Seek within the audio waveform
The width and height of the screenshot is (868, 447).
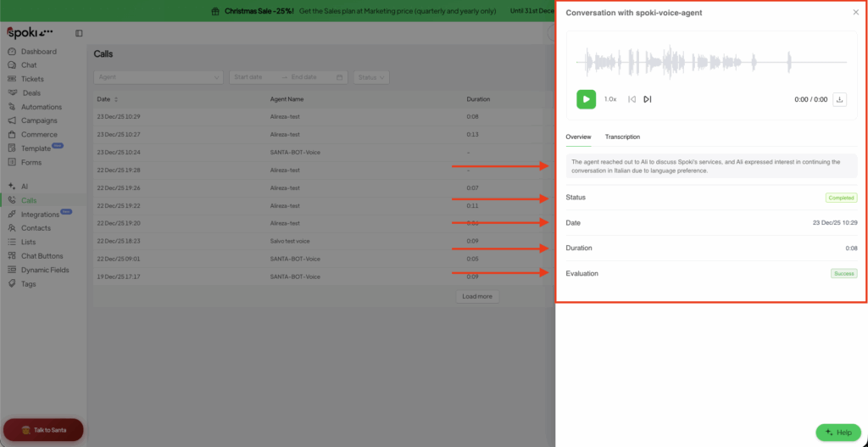(x=710, y=62)
